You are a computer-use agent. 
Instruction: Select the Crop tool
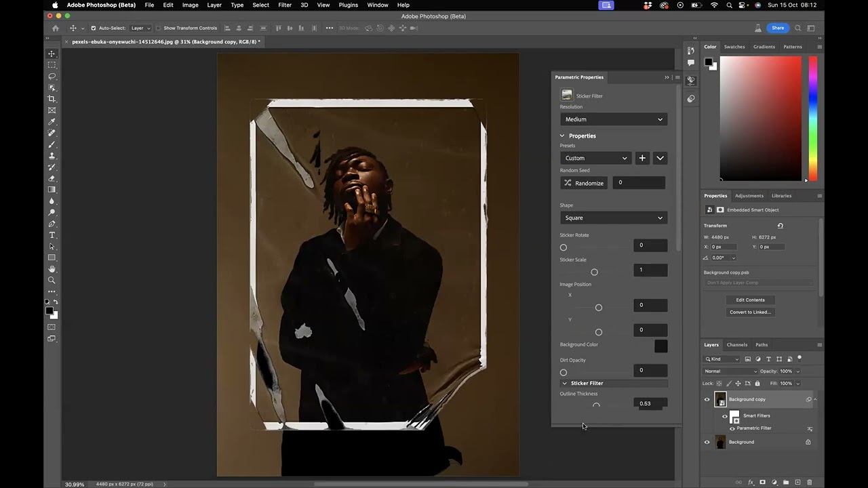coord(52,99)
